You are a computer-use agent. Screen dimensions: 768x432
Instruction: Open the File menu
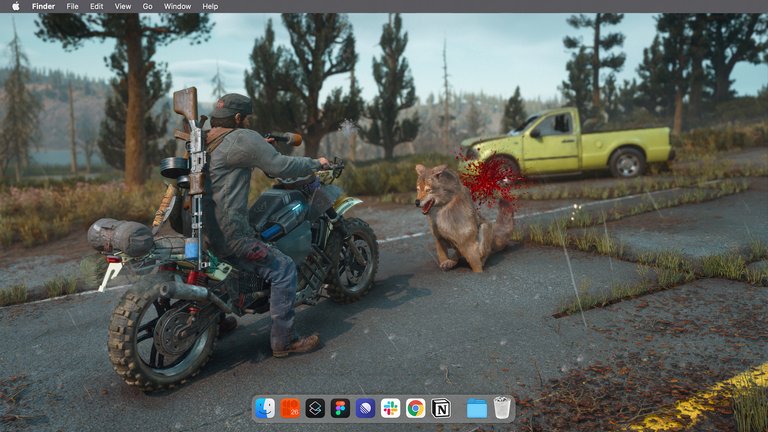click(x=72, y=6)
